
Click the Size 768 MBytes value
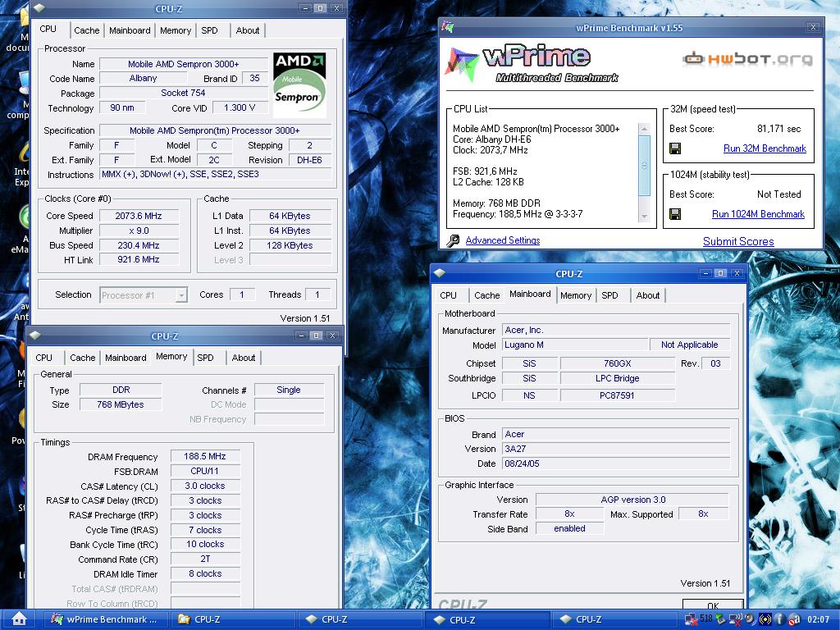coord(121,404)
